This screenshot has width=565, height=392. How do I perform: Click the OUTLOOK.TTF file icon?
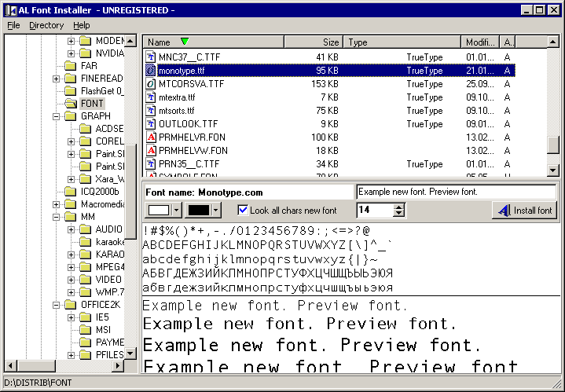(150, 123)
